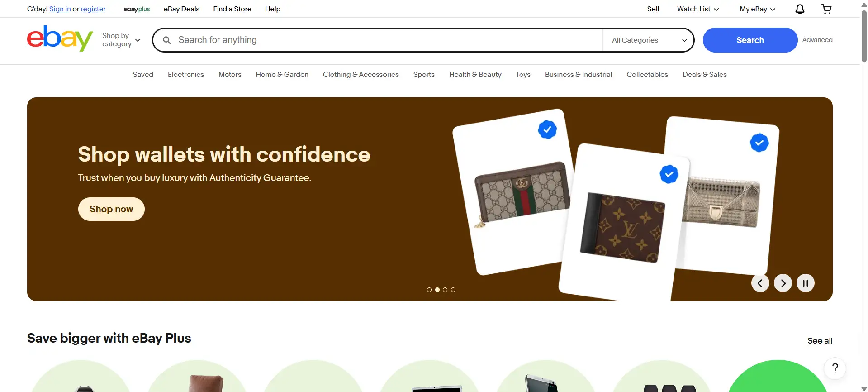The width and height of the screenshot is (868, 392).
Task: Click the scrollbar down arrow
Action: 864,388
